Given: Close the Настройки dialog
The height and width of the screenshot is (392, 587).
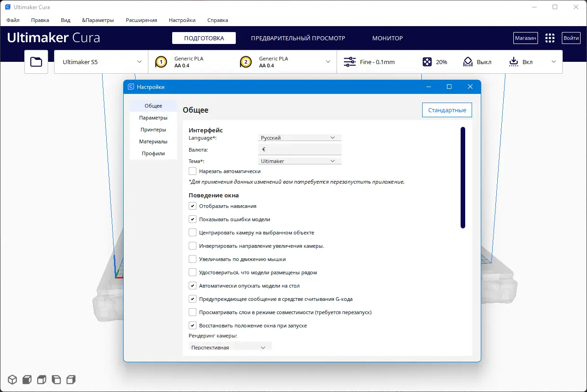Looking at the screenshot, I should pos(470,87).
